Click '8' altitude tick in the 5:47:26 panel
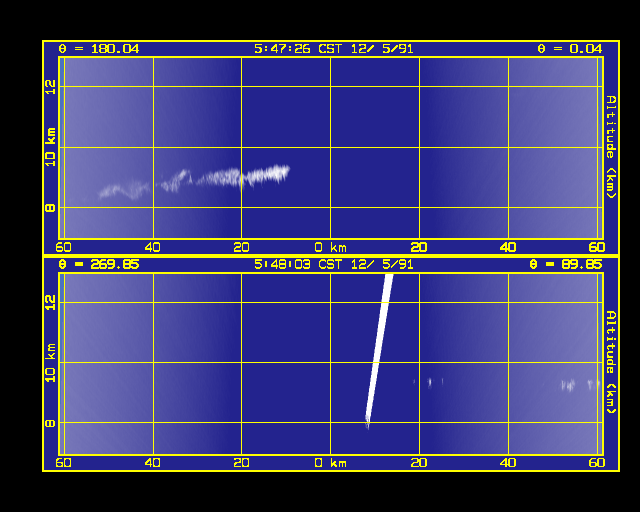The image size is (640, 512). pyautogui.click(x=50, y=208)
